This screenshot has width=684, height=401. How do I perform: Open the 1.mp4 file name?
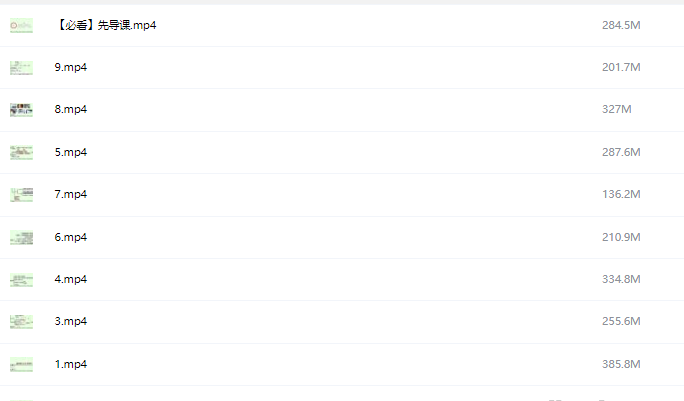pyautogui.click(x=70, y=365)
